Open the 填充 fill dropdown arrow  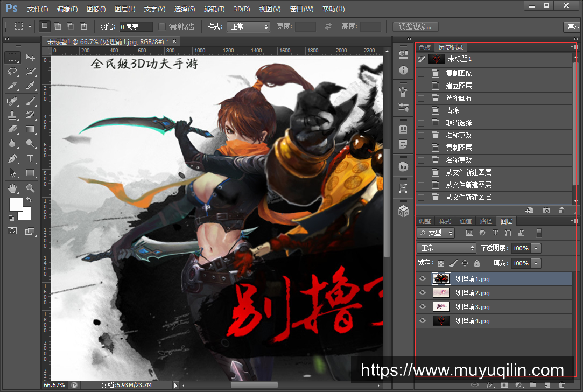tap(536, 263)
